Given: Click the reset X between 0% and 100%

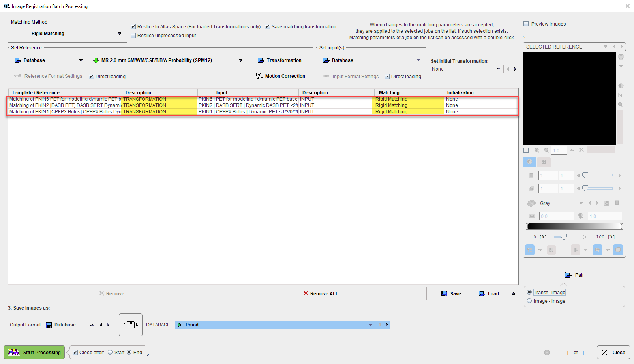Looking at the screenshot, I should [585, 237].
